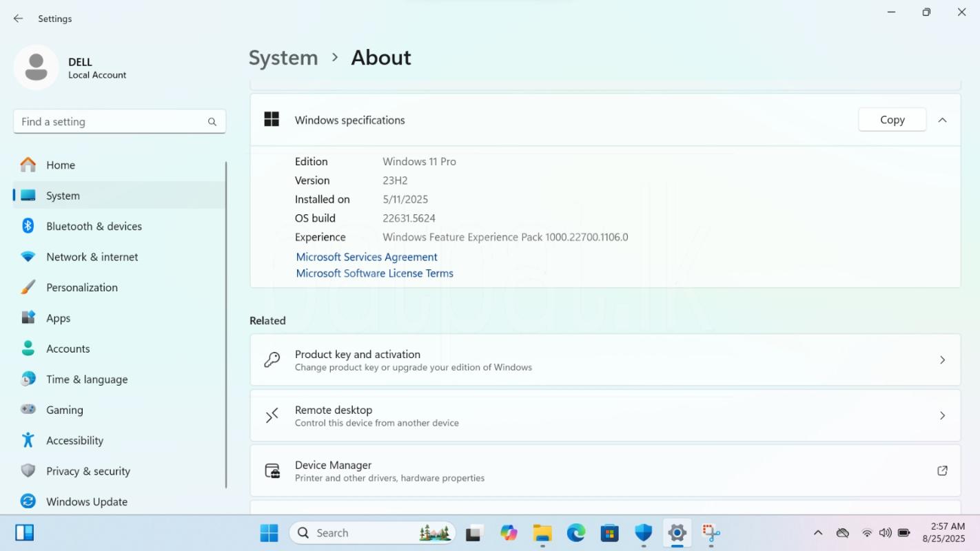Open the Microsoft Services Agreement link

[367, 257]
